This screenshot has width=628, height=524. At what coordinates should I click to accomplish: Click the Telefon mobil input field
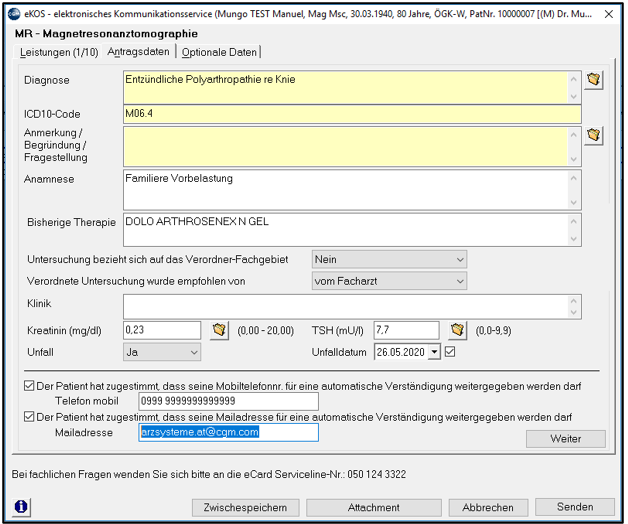(228, 401)
